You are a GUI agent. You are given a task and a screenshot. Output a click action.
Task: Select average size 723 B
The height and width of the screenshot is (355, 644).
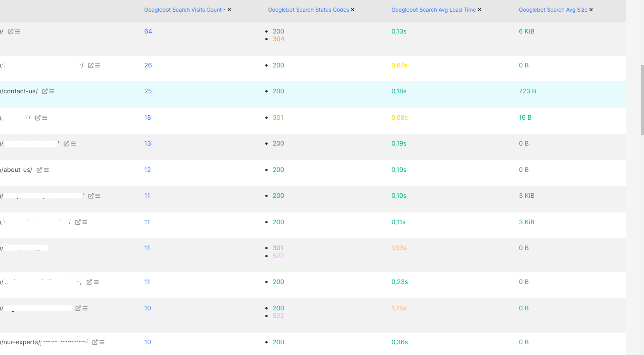pyautogui.click(x=528, y=92)
